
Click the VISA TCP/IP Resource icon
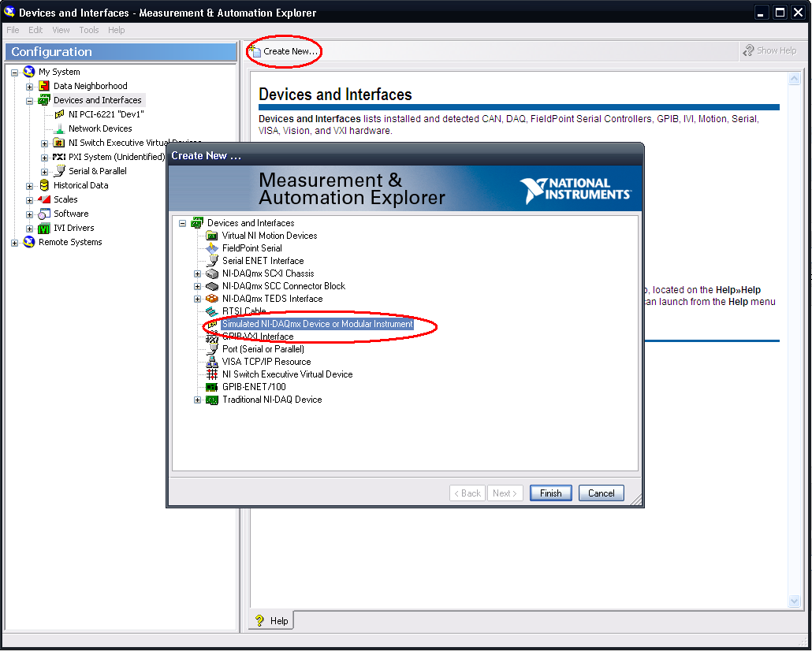(212, 362)
